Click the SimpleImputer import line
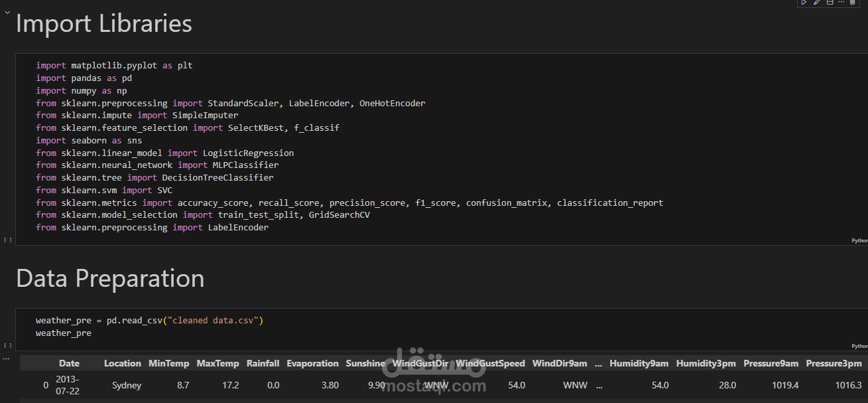The height and width of the screenshot is (403, 868). [x=137, y=116]
